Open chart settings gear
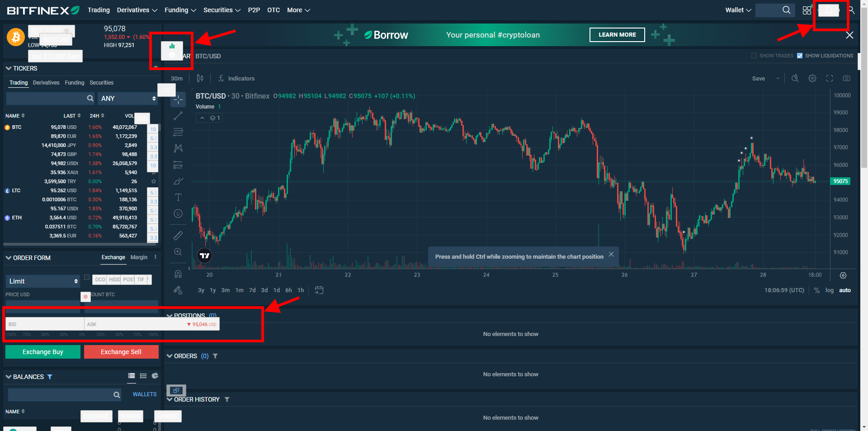 coord(812,78)
